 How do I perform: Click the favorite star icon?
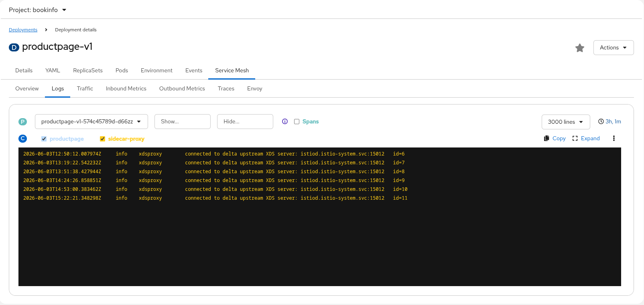[580, 48]
